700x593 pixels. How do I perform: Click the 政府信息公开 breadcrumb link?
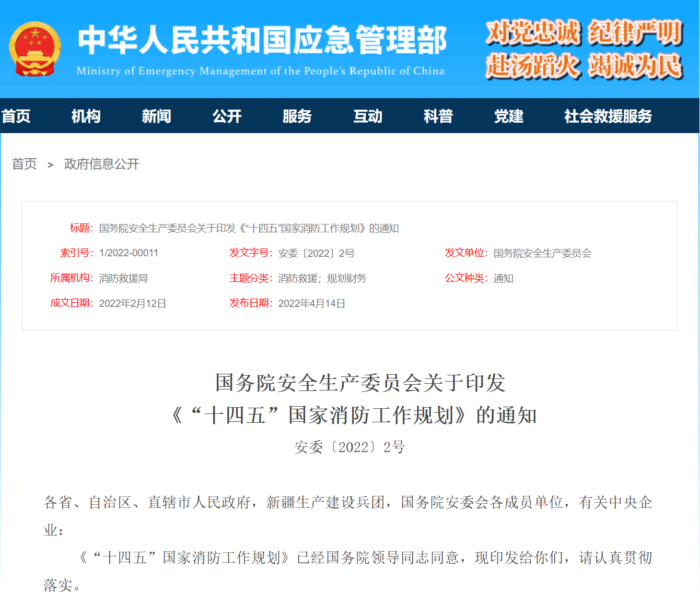coord(102,164)
